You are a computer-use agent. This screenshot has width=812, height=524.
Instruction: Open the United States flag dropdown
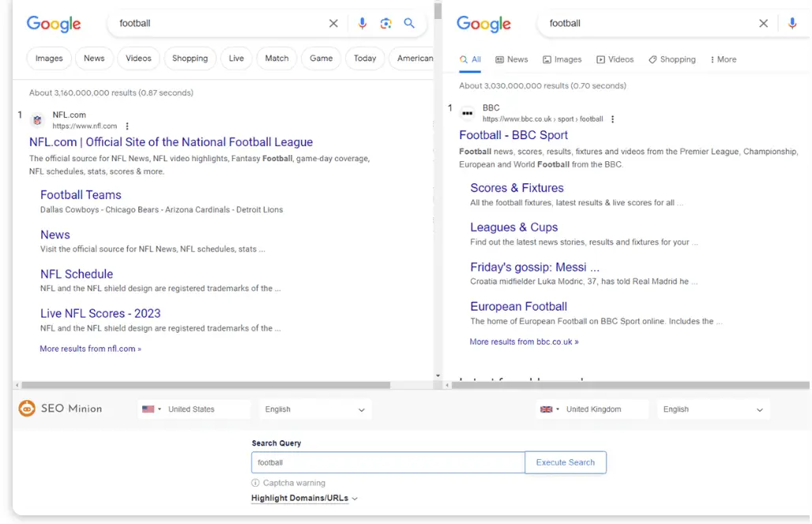[152, 409]
